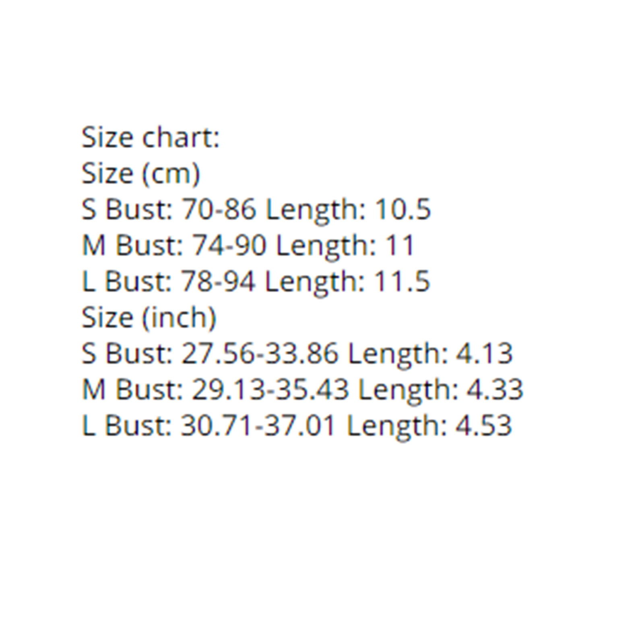Image resolution: width=644 pixels, height=644 pixels.
Task: Click the Length: 10.5 value
Action: [x=349, y=210]
